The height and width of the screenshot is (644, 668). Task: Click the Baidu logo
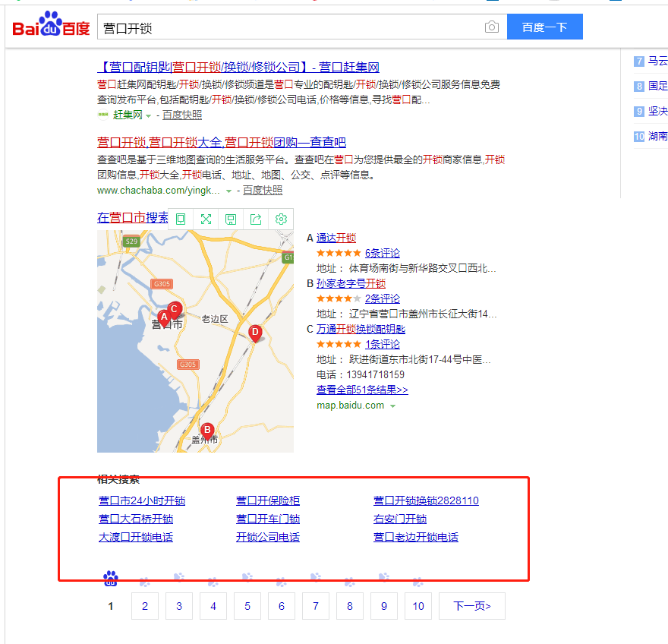[x=50, y=27]
